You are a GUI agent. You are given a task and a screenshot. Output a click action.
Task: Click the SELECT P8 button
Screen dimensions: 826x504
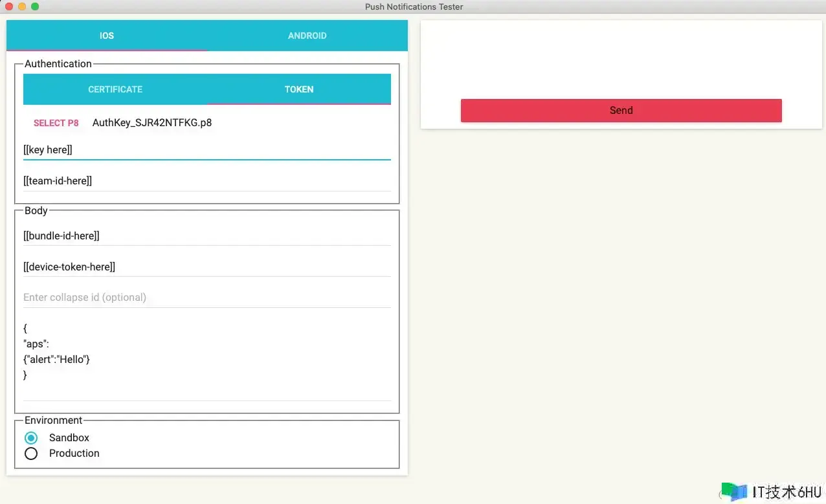[56, 123]
